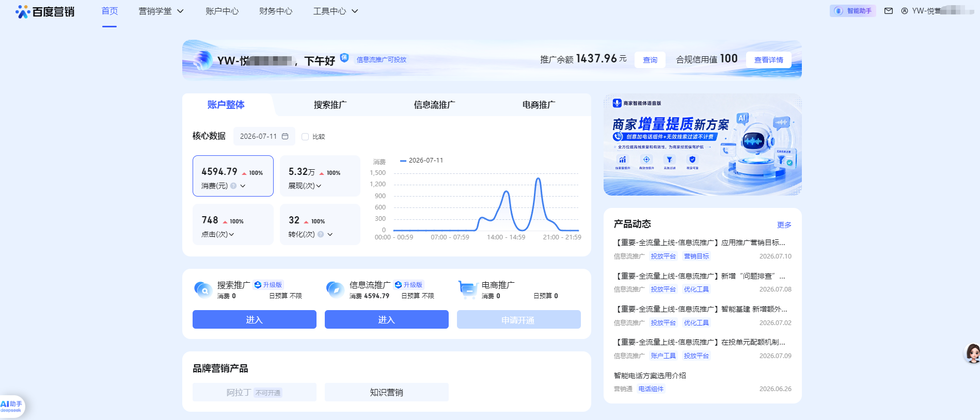
Task: Click 查看详情 credit button
Action: point(769,60)
